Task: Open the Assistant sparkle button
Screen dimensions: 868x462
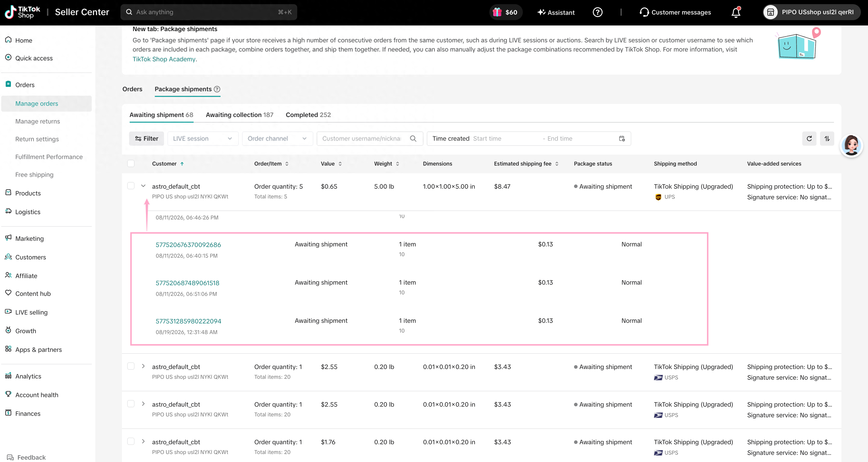Action: coord(556,12)
